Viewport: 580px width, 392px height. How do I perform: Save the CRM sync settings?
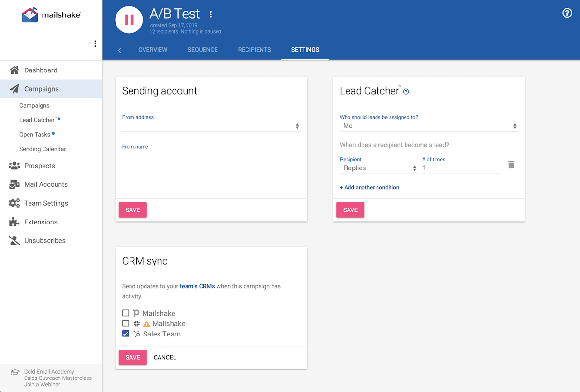pyautogui.click(x=133, y=357)
